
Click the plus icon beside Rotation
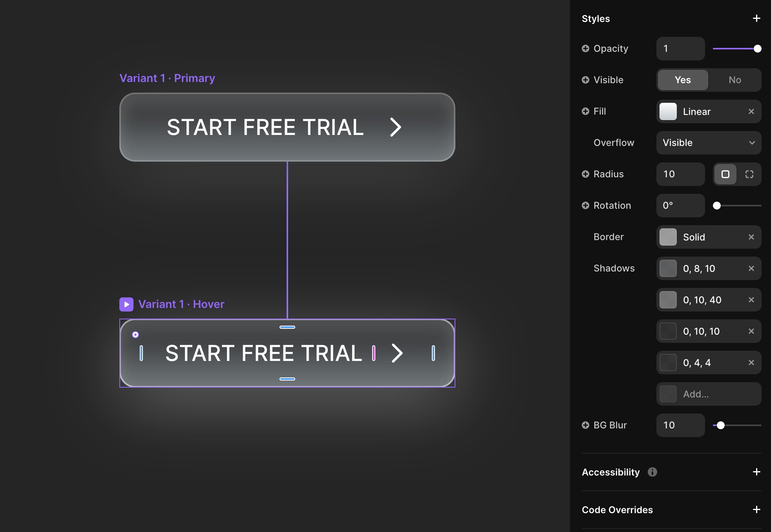(x=585, y=205)
